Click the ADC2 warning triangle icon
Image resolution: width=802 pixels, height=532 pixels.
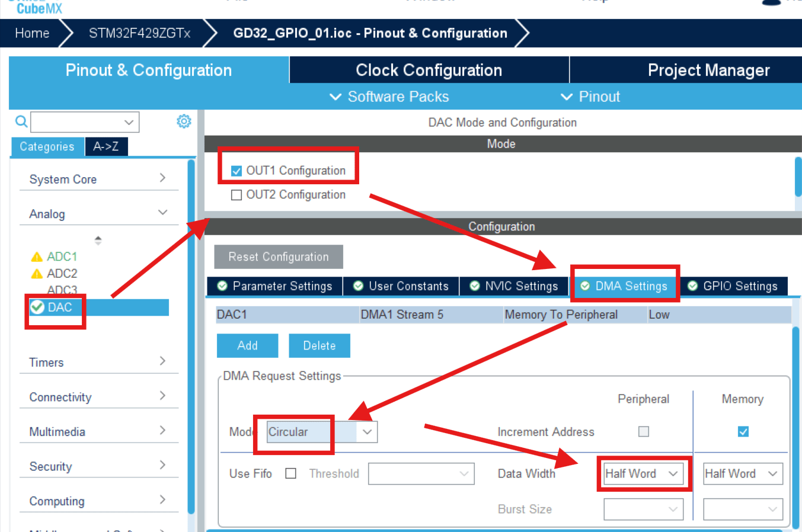[37, 274]
